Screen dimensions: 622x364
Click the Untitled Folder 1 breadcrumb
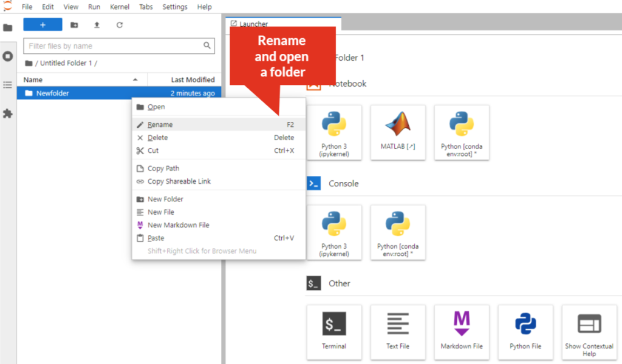pos(66,63)
